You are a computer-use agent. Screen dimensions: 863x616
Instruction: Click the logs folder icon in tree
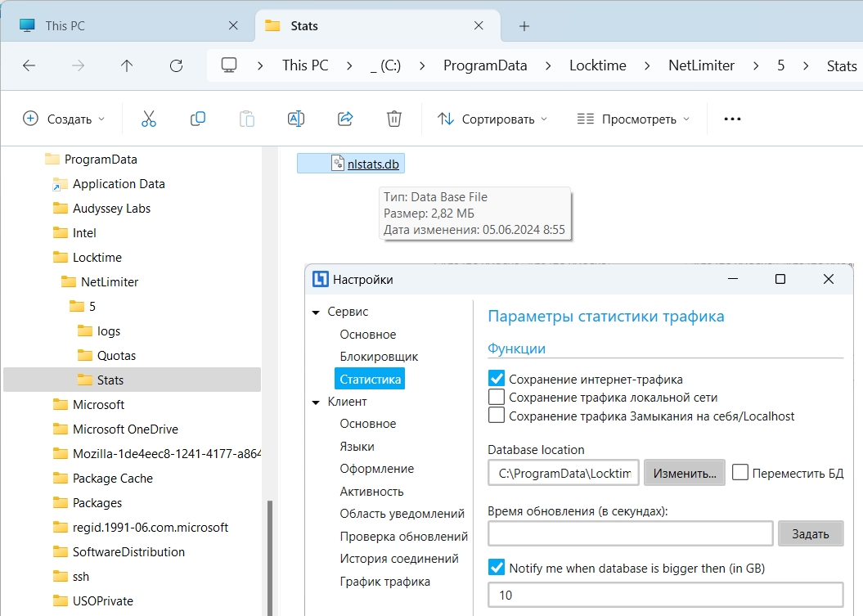pyautogui.click(x=85, y=330)
